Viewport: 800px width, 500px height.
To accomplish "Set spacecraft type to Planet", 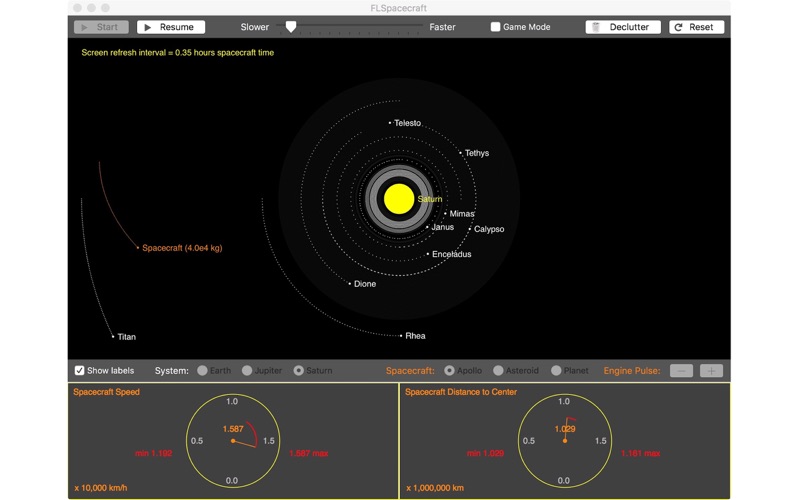I will pyautogui.click(x=556, y=371).
